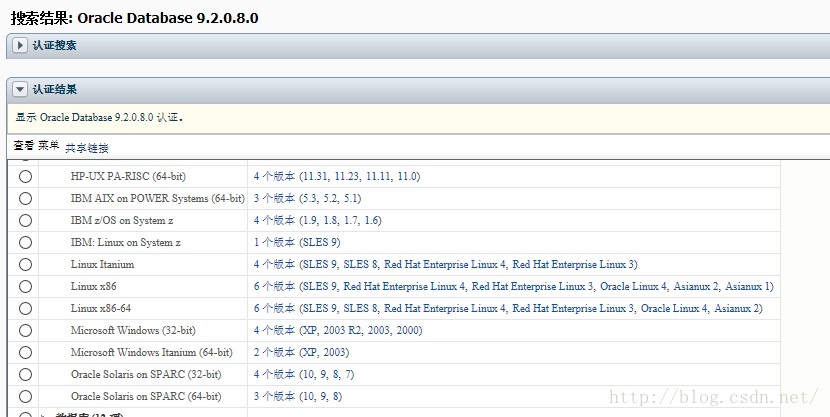Click the Linux x86 platform name

pyautogui.click(x=93, y=286)
